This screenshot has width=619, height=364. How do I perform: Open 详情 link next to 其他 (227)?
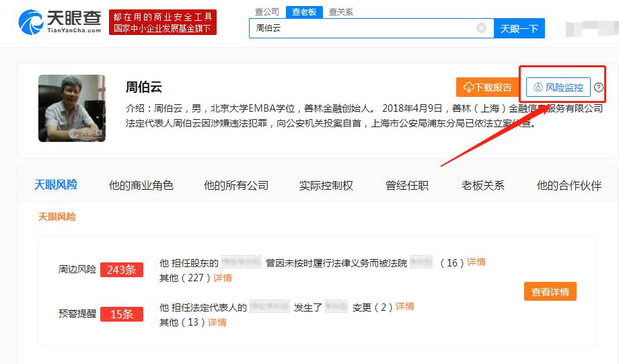click(223, 278)
